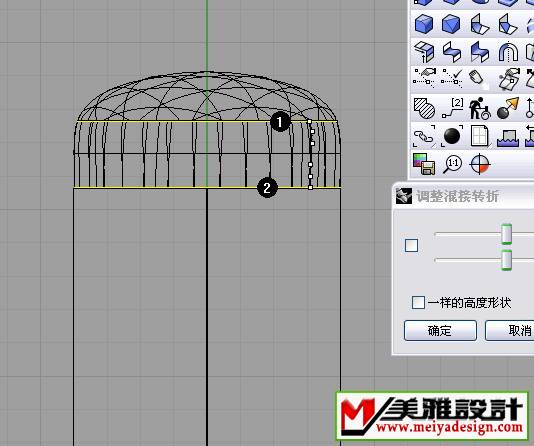Click the lower slider handle in the blend dialog
The image size is (534, 446).
coord(507,260)
